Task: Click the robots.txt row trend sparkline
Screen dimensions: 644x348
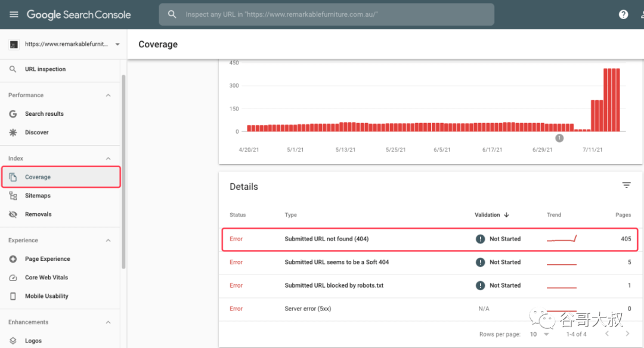Action: click(x=562, y=287)
